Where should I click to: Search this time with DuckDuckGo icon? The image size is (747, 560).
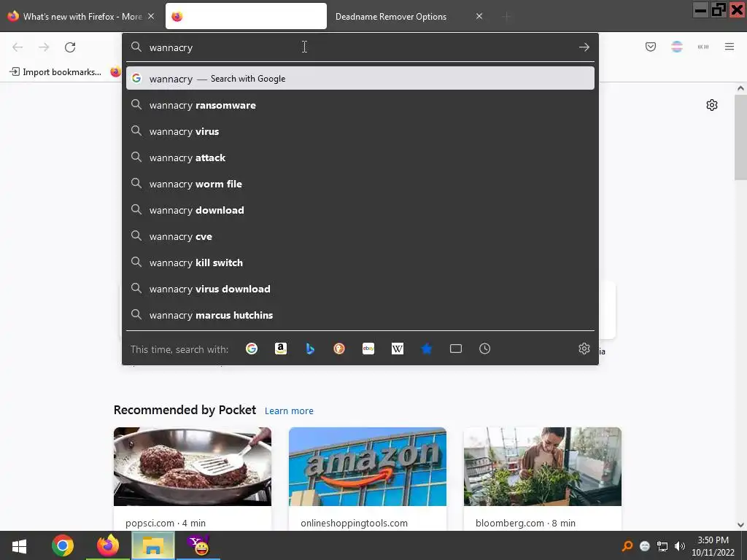pyautogui.click(x=338, y=349)
